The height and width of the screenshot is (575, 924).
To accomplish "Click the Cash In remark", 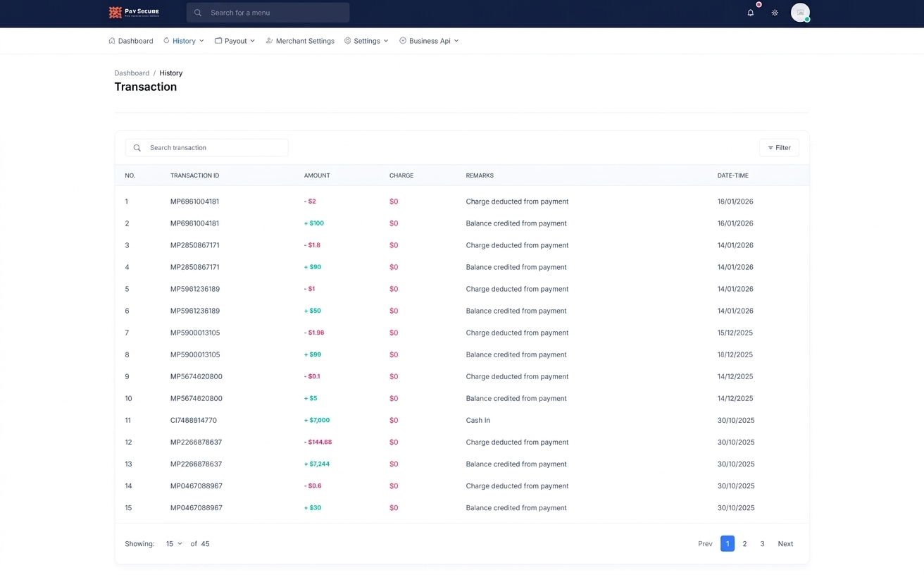I will coord(478,421).
